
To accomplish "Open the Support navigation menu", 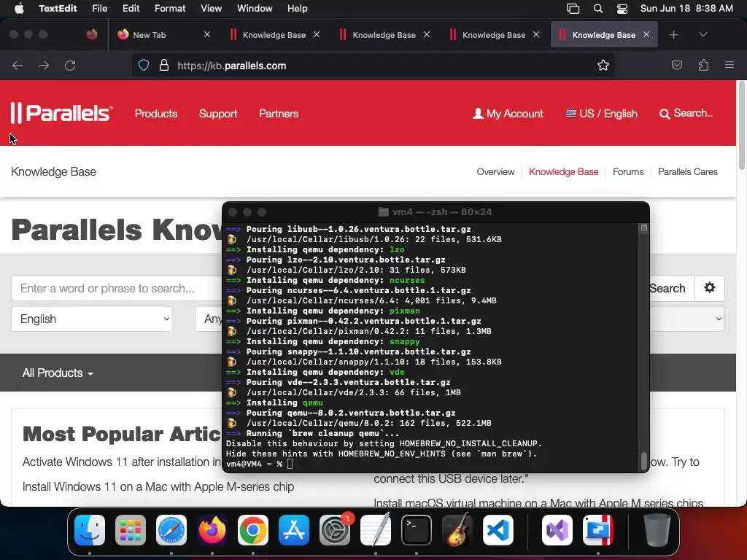I will tap(217, 113).
